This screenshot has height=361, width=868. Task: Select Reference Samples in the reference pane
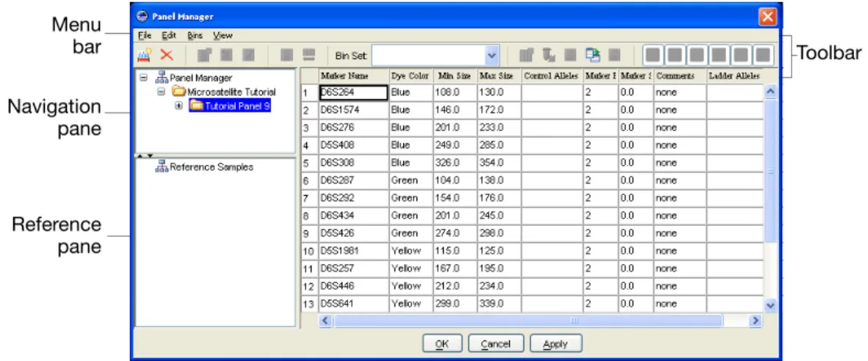coord(211,167)
